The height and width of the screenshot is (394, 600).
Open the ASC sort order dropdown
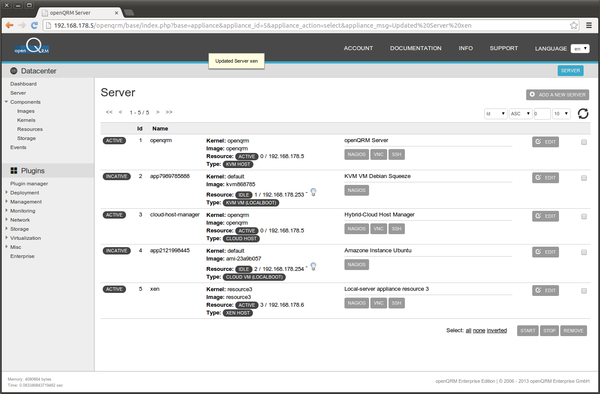520,114
